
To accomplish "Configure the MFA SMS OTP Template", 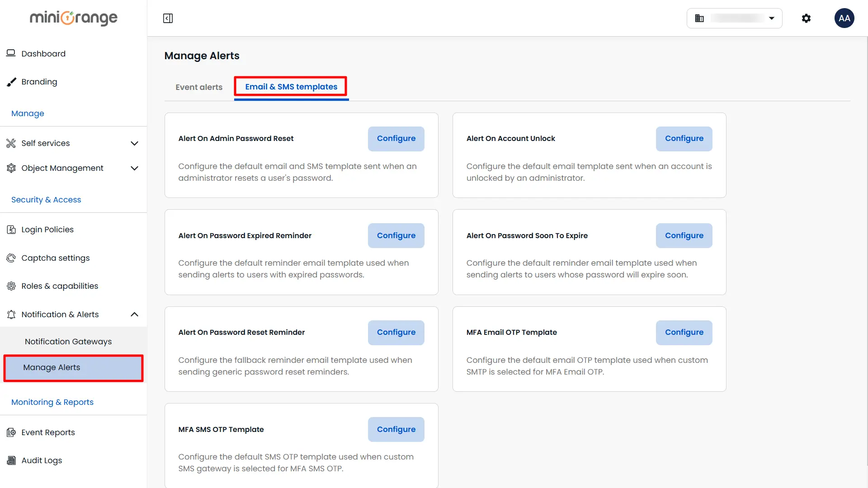I will pyautogui.click(x=396, y=430).
